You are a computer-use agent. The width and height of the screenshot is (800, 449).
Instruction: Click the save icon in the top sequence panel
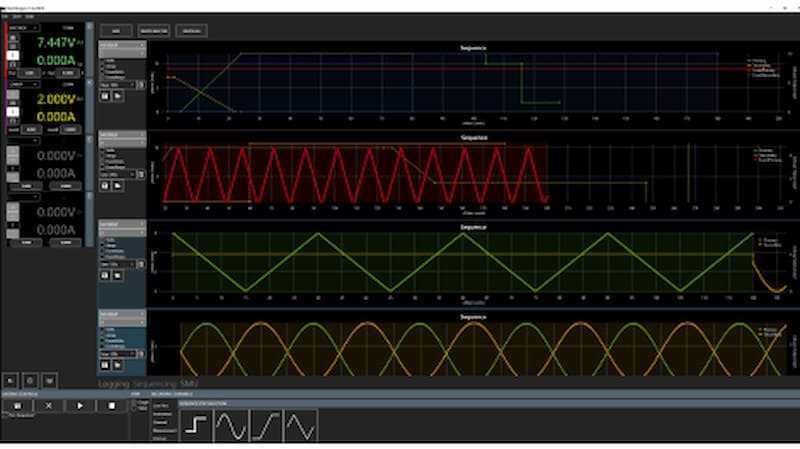pos(104,98)
